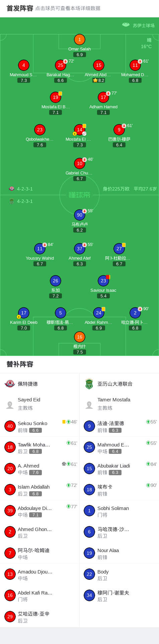The height and width of the screenshot is (644, 159).
Task: Open Saviour Isaac number 23 blue icon
Action: [103, 281]
